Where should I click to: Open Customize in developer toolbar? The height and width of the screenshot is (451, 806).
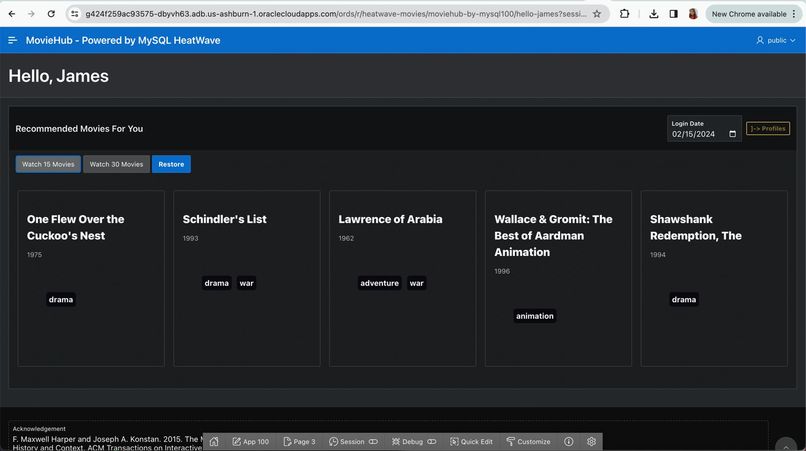pyautogui.click(x=528, y=441)
